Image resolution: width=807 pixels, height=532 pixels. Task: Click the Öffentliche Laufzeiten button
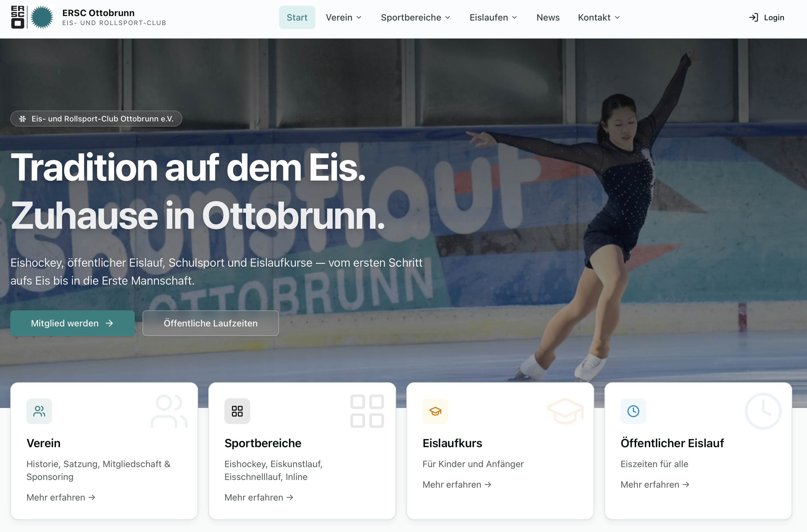pos(211,323)
